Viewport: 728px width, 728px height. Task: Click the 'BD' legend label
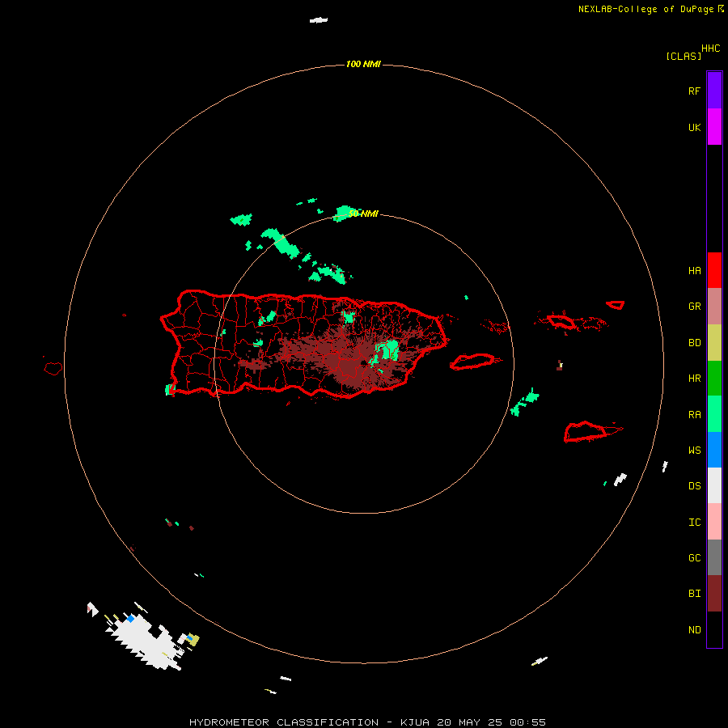(694, 343)
